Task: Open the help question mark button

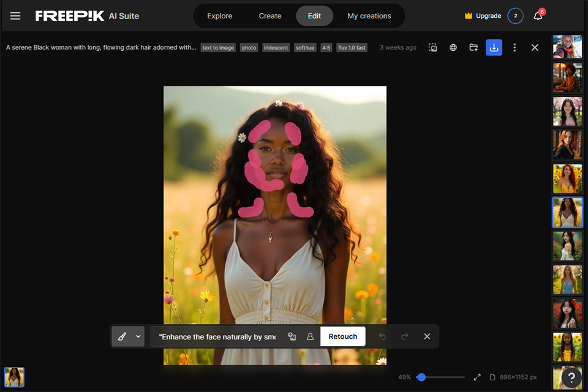Action: pos(571,377)
